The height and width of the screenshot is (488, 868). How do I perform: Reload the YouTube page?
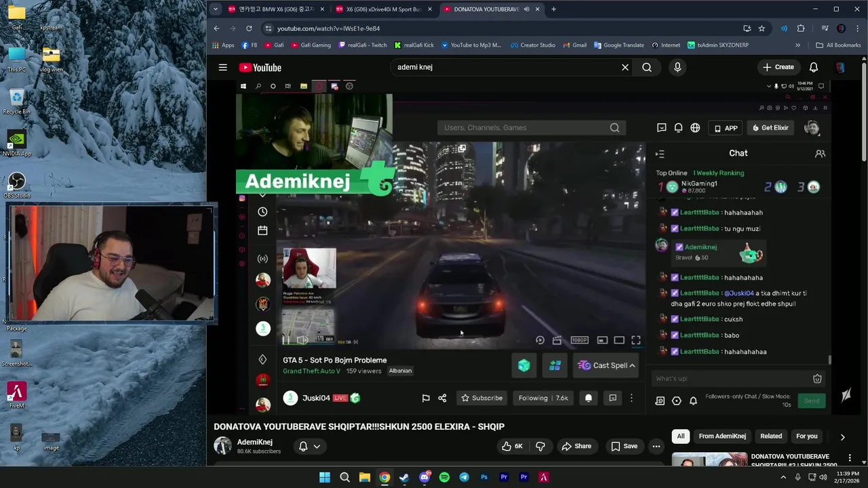(249, 28)
